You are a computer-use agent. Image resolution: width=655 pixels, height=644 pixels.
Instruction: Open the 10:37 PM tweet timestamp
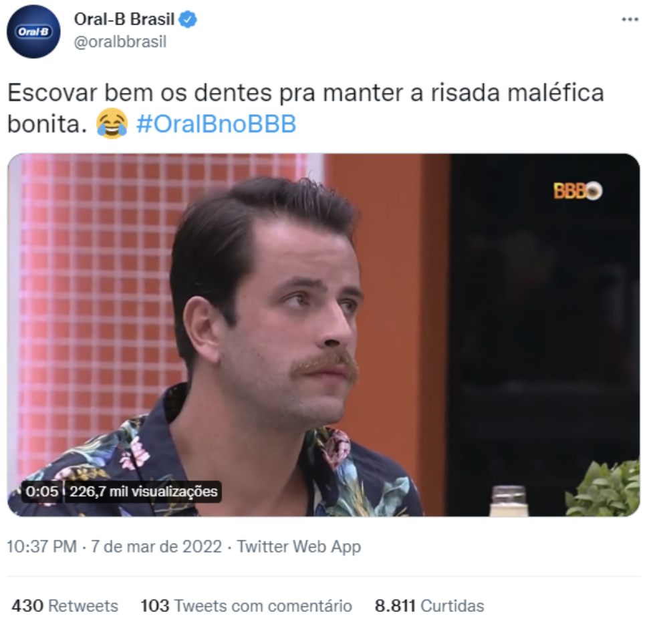[x=41, y=546]
